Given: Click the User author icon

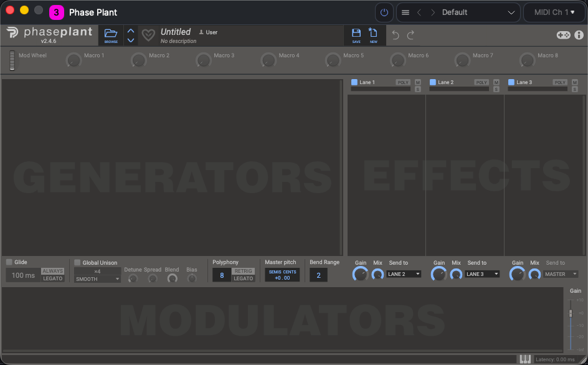Looking at the screenshot, I should click(201, 32).
